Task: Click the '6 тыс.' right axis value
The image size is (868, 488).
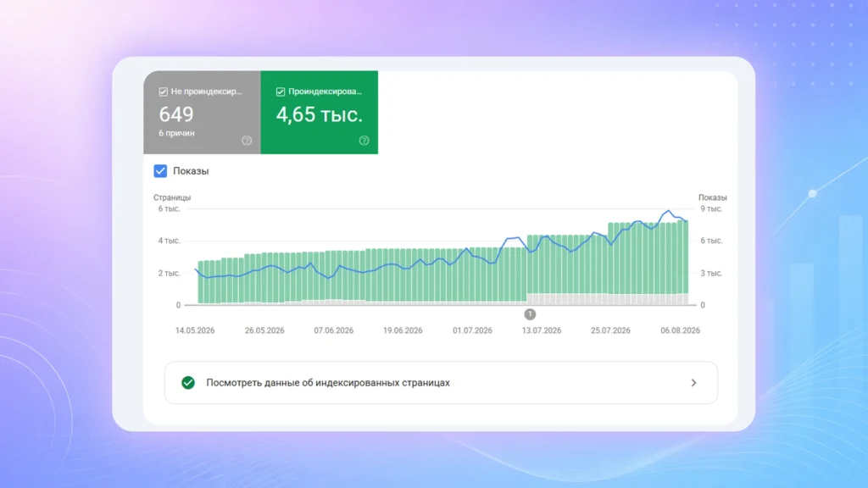Action: [x=711, y=241]
